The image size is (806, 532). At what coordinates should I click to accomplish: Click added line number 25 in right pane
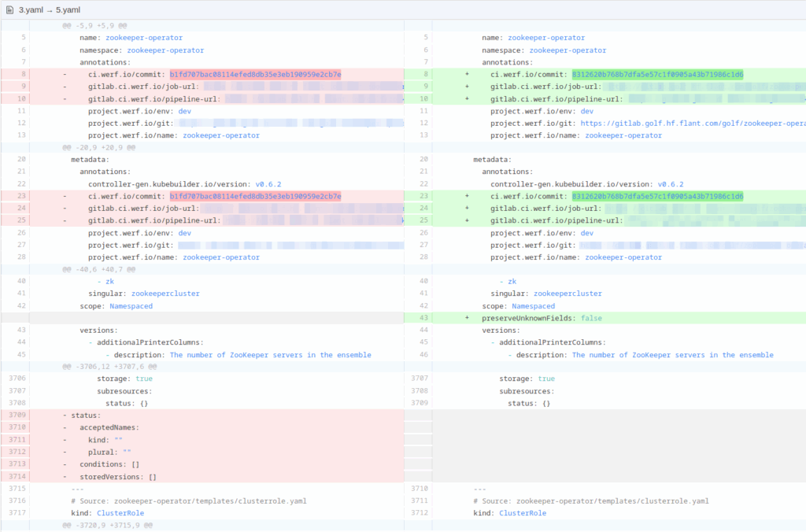click(425, 221)
